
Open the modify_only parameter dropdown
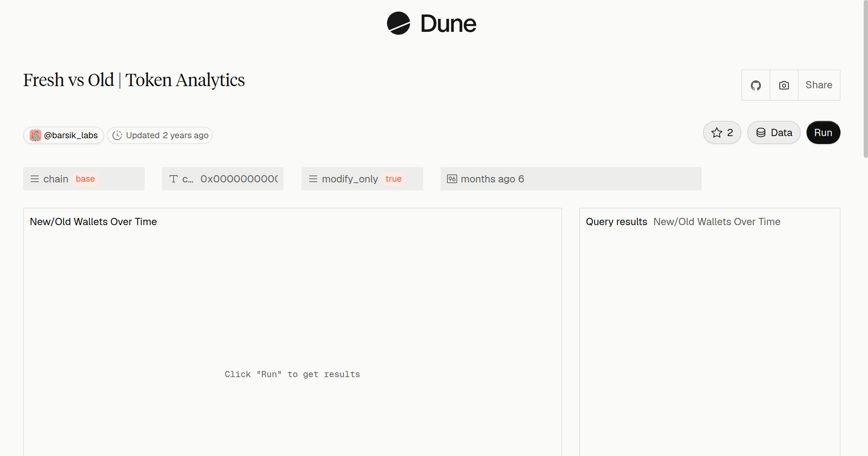(x=362, y=179)
